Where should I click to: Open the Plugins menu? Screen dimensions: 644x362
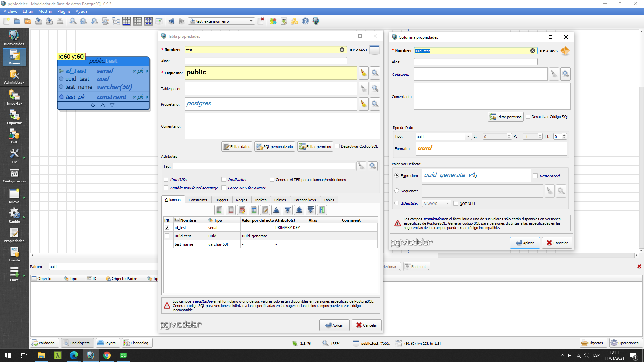(64, 11)
